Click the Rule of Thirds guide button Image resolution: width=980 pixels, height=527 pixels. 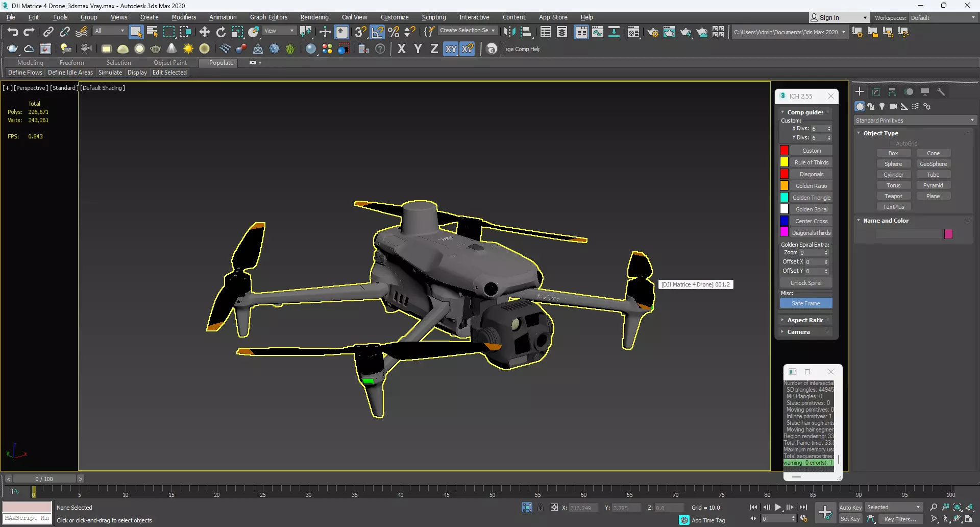pos(812,162)
